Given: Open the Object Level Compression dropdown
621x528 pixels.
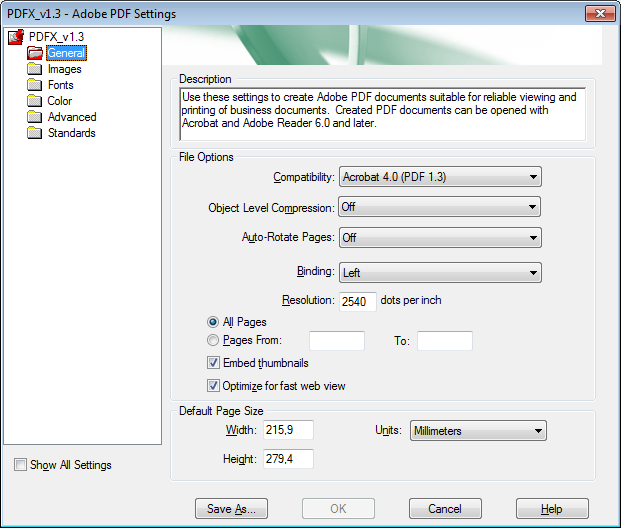Looking at the screenshot, I should pyautogui.click(x=439, y=207).
